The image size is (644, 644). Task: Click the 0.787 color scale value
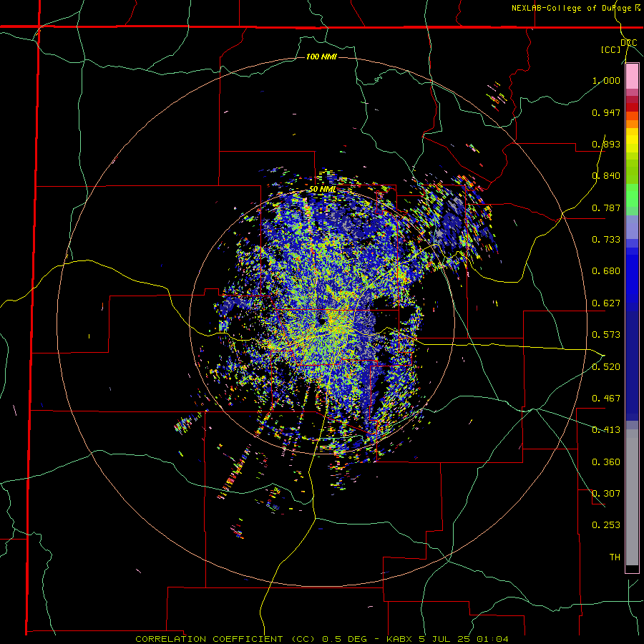coord(606,208)
